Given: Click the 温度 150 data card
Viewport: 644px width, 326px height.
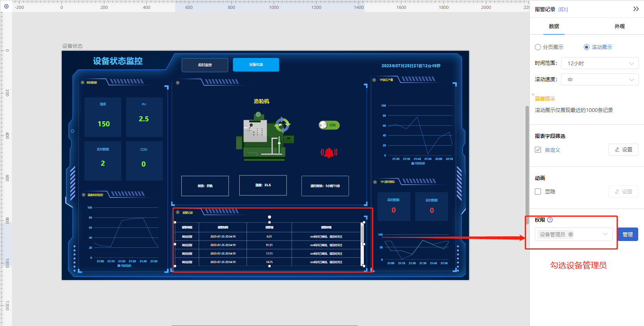Looking at the screenshot, I should [103, 117].
